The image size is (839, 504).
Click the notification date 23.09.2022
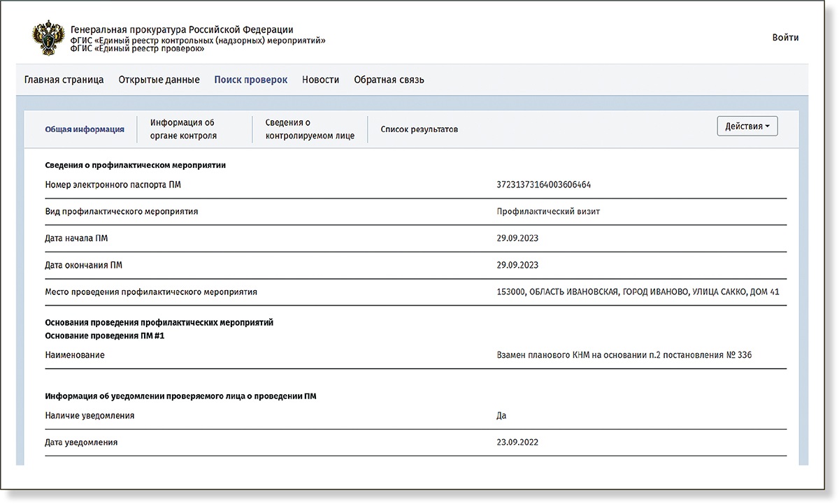pyautogui.click(x=517, y=442)
